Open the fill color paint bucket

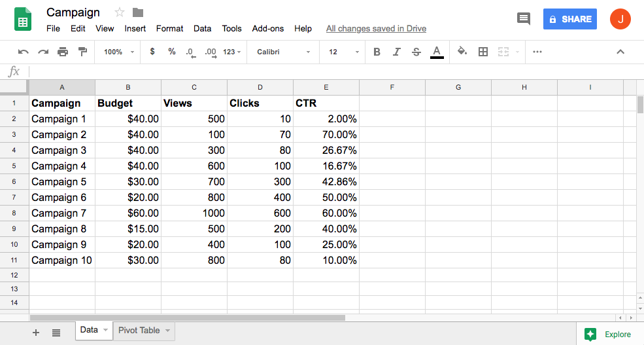pyautogui.click(x=462, y=52)
